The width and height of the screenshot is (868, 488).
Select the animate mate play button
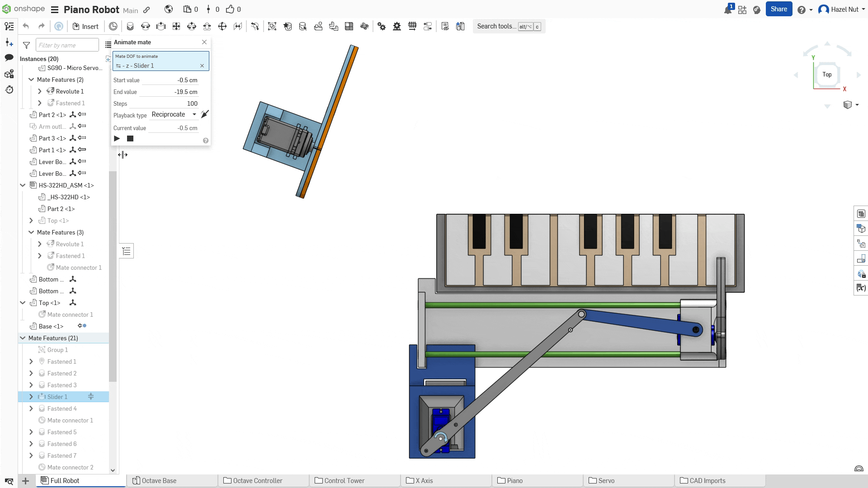coord(117,138)
